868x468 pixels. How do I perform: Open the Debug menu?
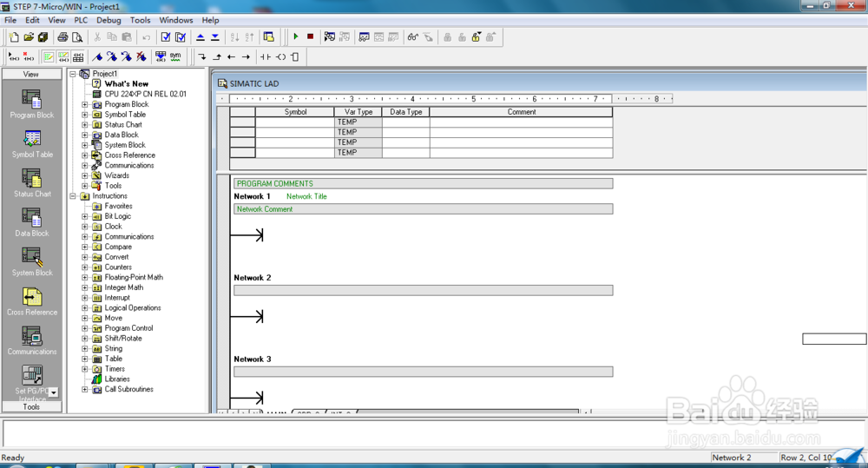click(108, 20)
